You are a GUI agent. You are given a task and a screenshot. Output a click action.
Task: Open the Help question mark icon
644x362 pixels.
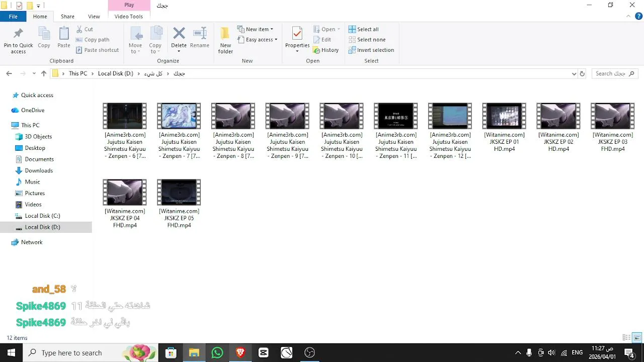click(639, 16)
